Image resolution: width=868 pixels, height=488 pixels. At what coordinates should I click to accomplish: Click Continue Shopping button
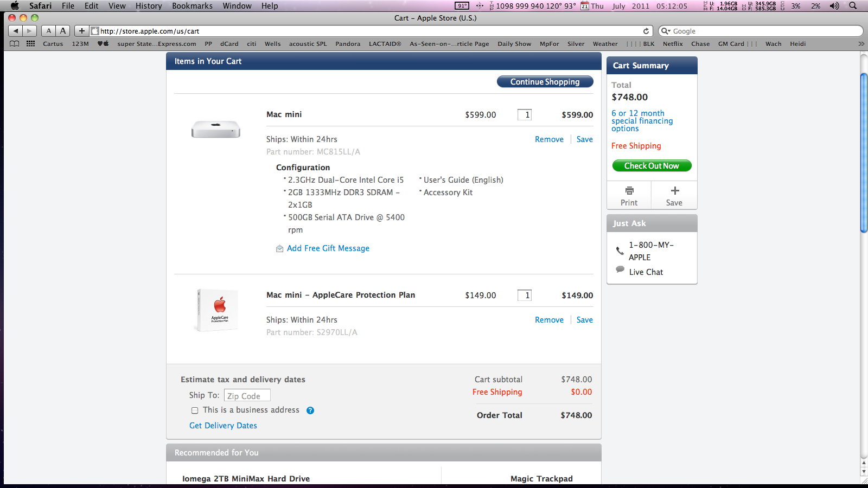click(545, 82)
